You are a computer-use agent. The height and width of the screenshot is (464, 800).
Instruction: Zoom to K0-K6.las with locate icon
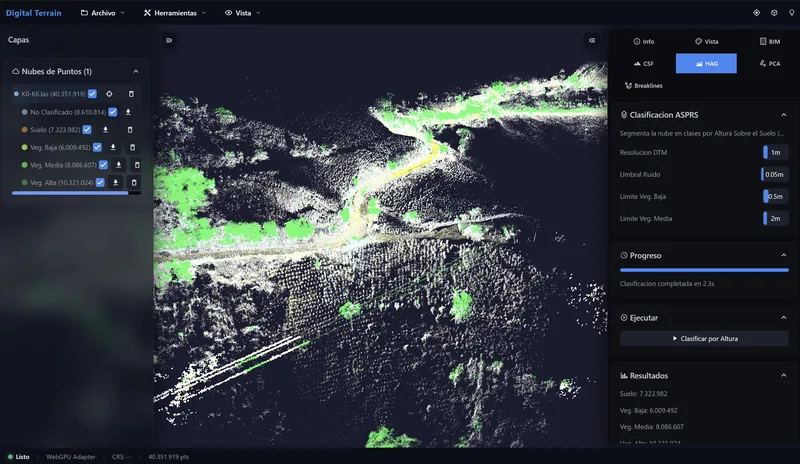109,94
